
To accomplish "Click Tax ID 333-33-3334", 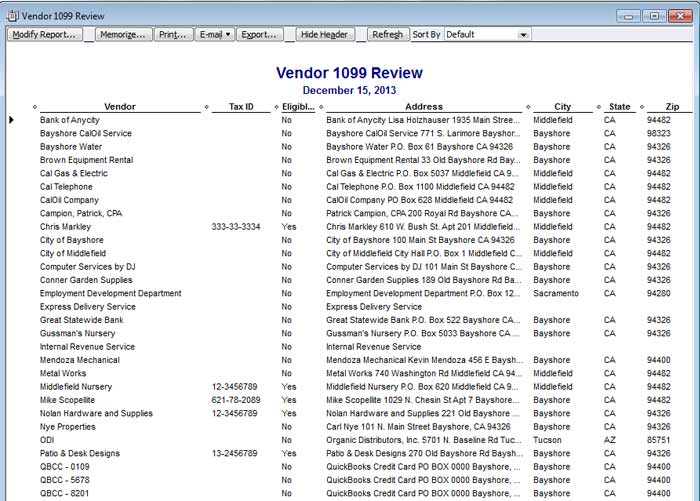I will click(236, 227).
